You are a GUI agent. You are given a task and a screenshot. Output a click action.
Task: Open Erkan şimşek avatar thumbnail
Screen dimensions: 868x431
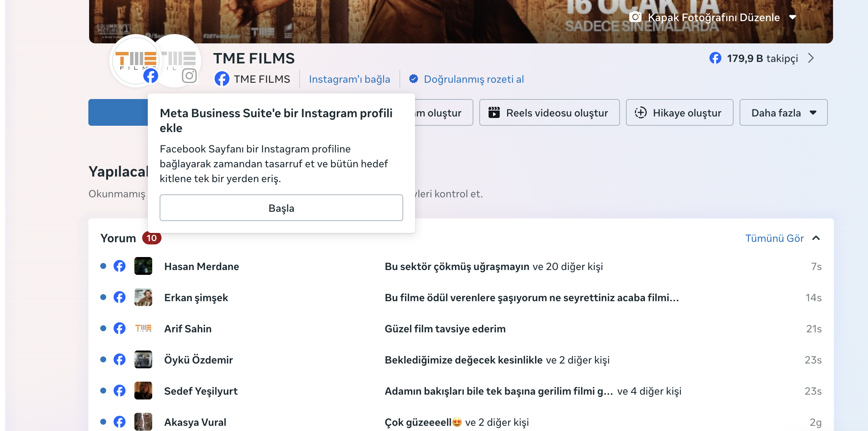tap(143, 297)
